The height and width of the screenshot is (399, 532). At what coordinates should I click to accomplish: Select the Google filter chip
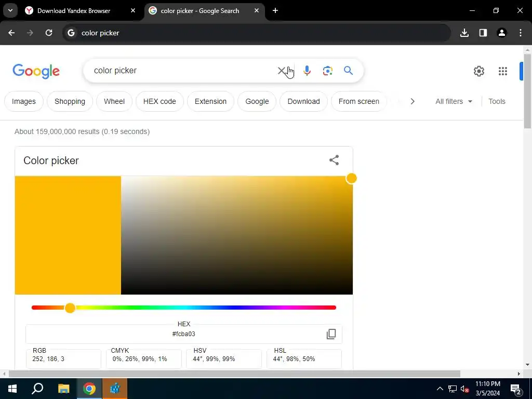click(x=257, y=101)
